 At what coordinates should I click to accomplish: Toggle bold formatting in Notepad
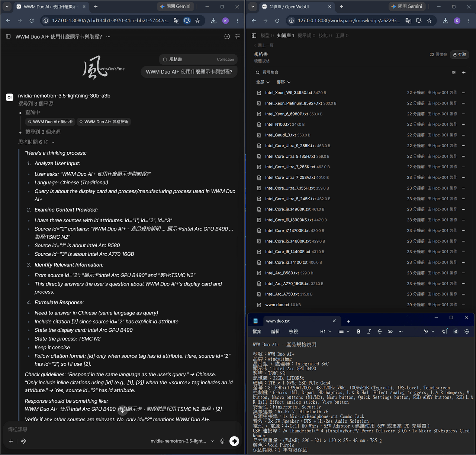(x=358, y=331)
